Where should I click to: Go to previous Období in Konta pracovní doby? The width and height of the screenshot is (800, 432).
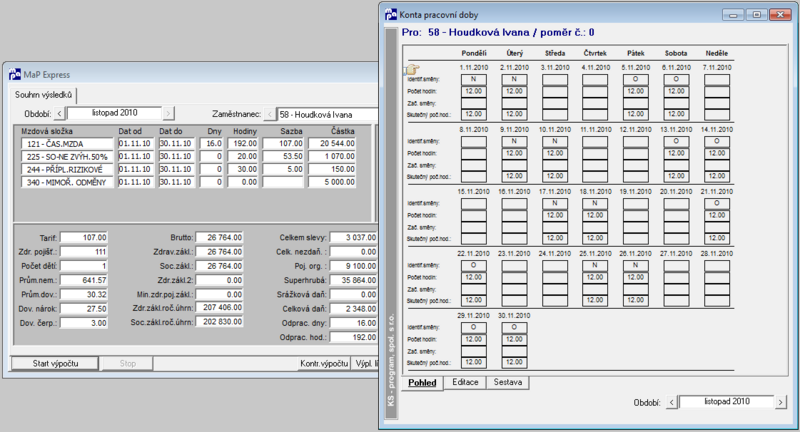672,402
